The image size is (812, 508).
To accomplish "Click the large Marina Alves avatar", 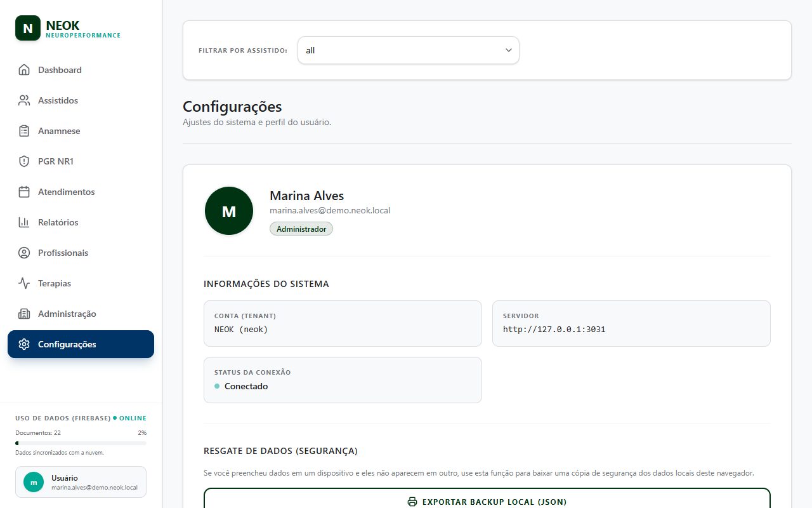I will 229,211.
